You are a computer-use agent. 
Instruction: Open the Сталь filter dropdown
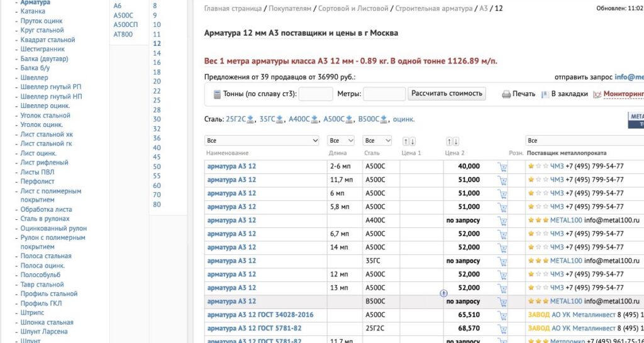click(x=377, y=141)
